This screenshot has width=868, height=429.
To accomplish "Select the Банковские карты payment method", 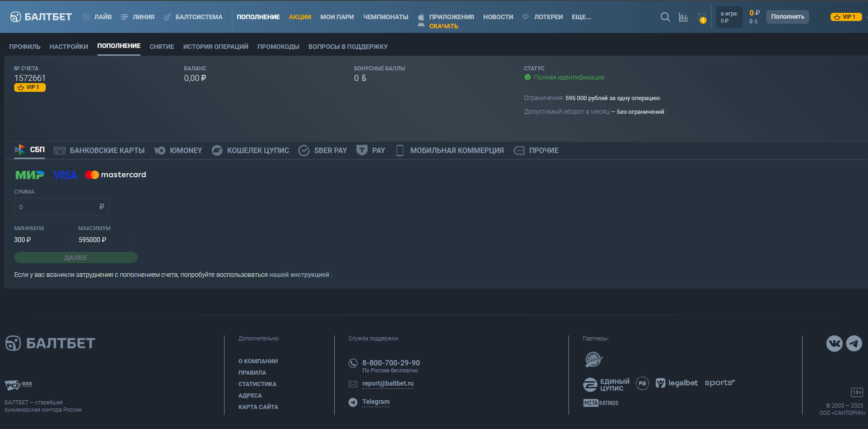I will coord(99,150).
